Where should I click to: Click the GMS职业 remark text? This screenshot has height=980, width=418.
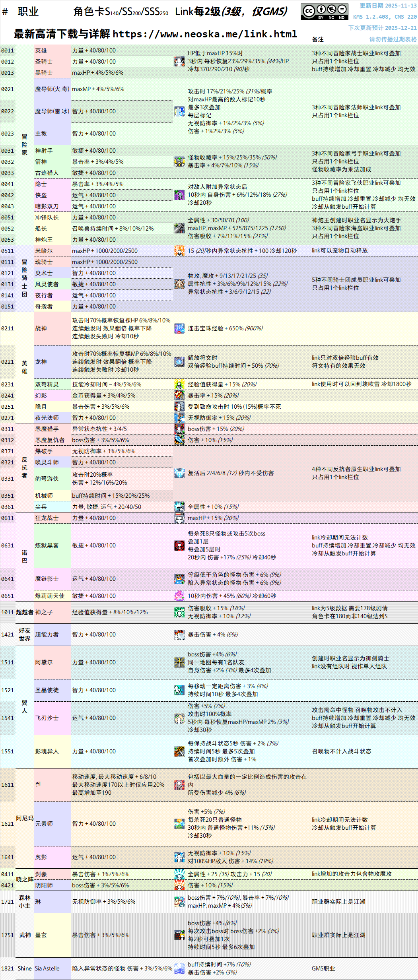(323, 968)
